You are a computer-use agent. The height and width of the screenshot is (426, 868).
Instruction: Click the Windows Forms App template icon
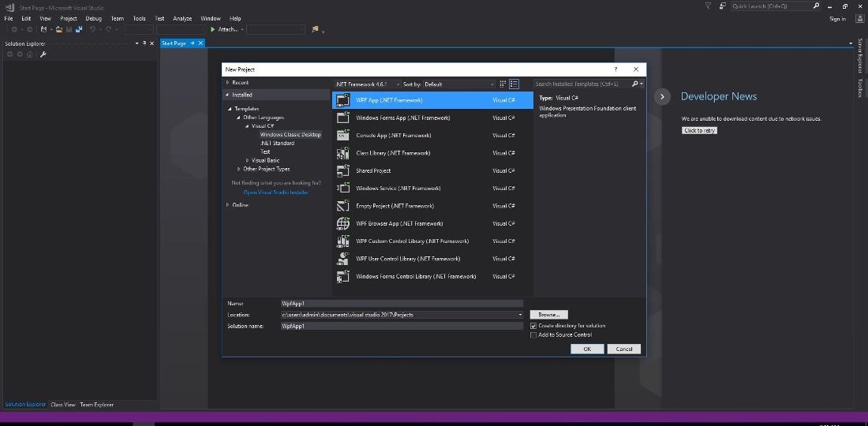coord(343,118)
